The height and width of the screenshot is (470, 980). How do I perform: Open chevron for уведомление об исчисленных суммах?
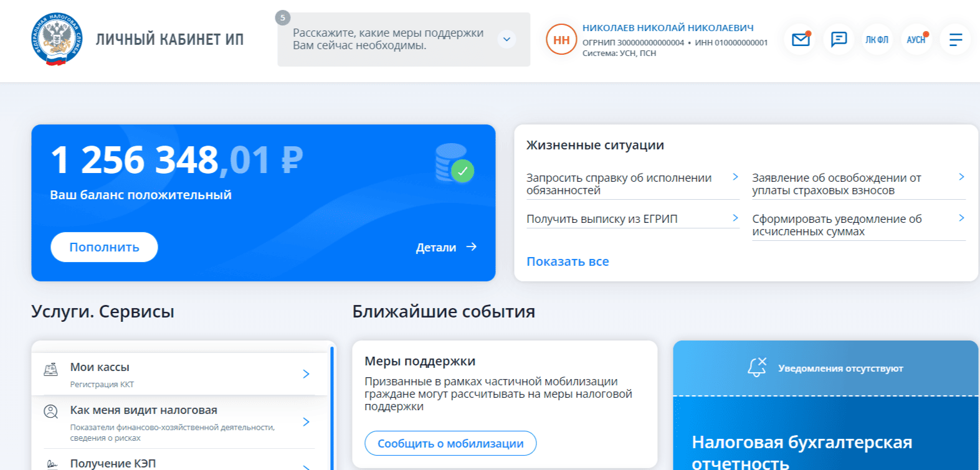pos(961,218)
